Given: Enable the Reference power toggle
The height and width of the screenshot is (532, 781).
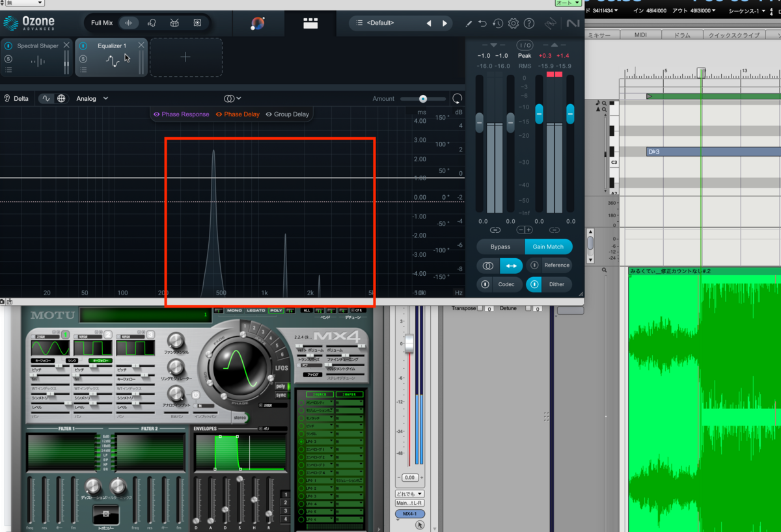Looking at the screenshot, I should click(534, 265).
